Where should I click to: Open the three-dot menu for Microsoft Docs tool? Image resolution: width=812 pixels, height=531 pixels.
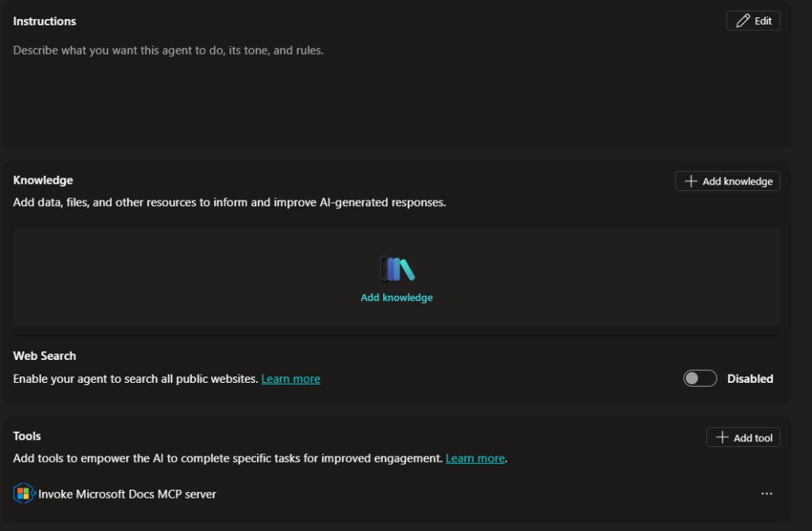[x=766, y=494]
